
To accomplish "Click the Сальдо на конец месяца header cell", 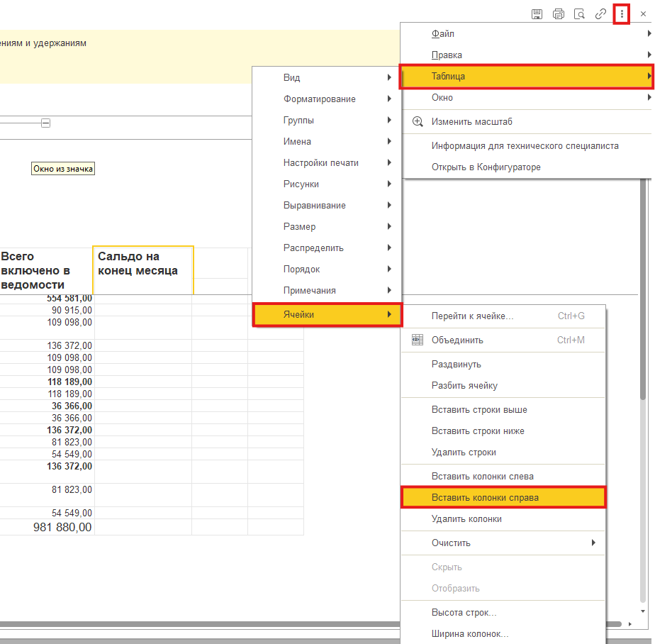I will coord(143,270).
